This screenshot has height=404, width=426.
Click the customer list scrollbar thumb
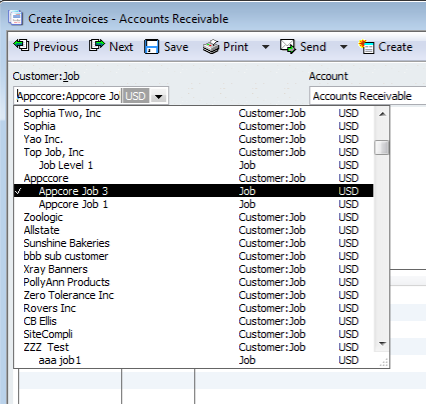[382, 148]
